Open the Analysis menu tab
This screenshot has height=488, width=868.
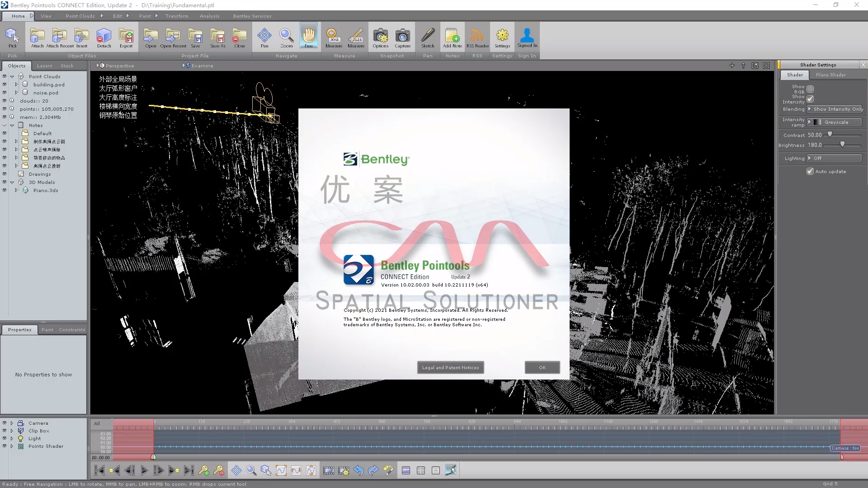pos(209,16)
